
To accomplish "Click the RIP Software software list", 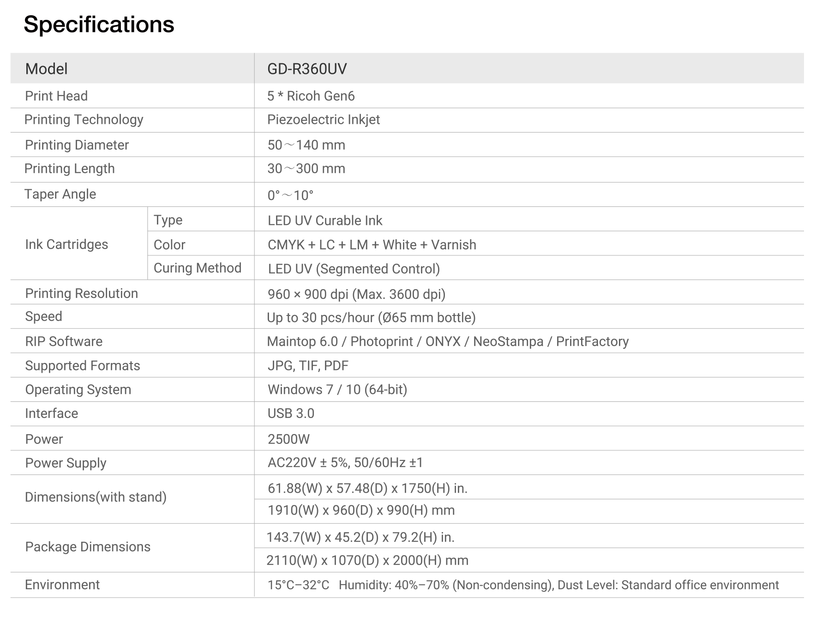I will point(447,341).
